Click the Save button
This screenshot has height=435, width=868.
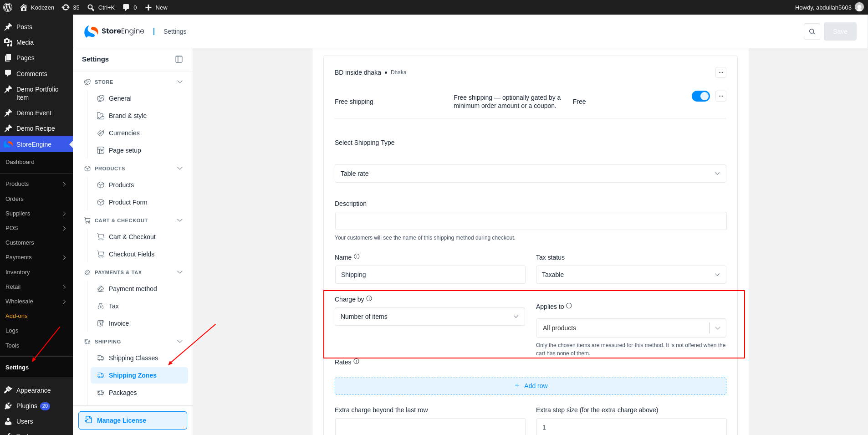(840, 31)
